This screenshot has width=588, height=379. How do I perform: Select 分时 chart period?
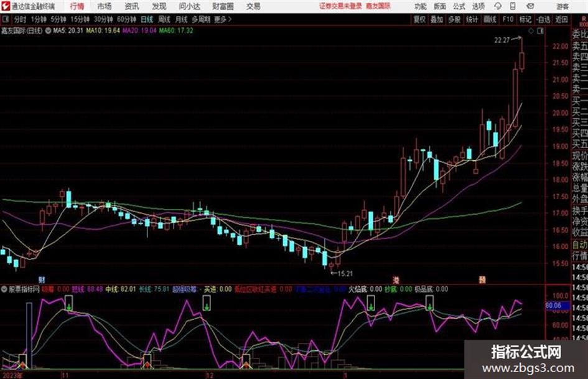(x=21, y=19)
